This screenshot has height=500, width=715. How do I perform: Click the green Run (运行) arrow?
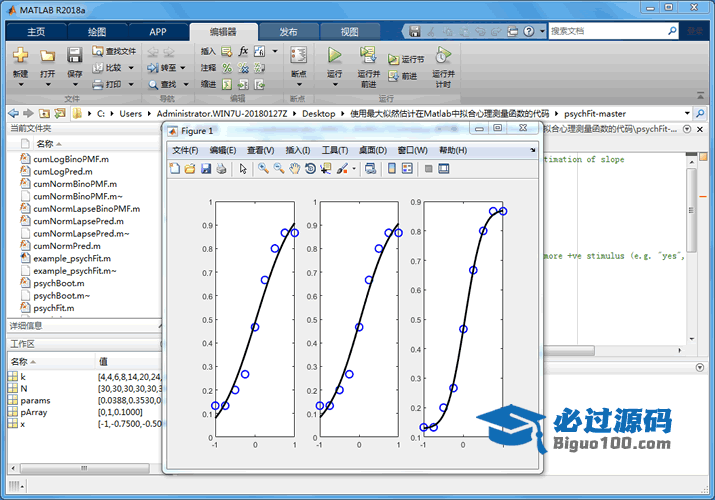(x=334, y=55)
